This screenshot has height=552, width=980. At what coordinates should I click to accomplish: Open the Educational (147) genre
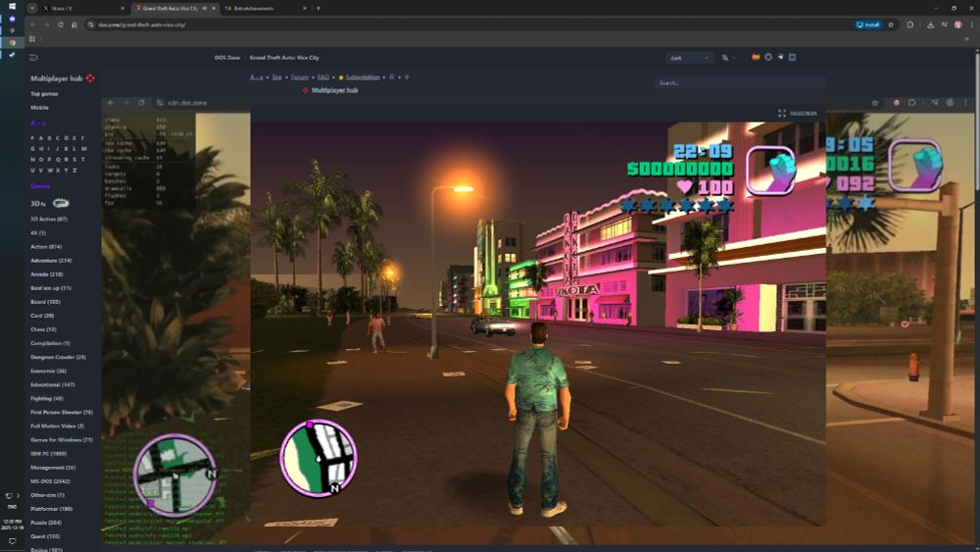pyautogui.click(x=53, y=385)
